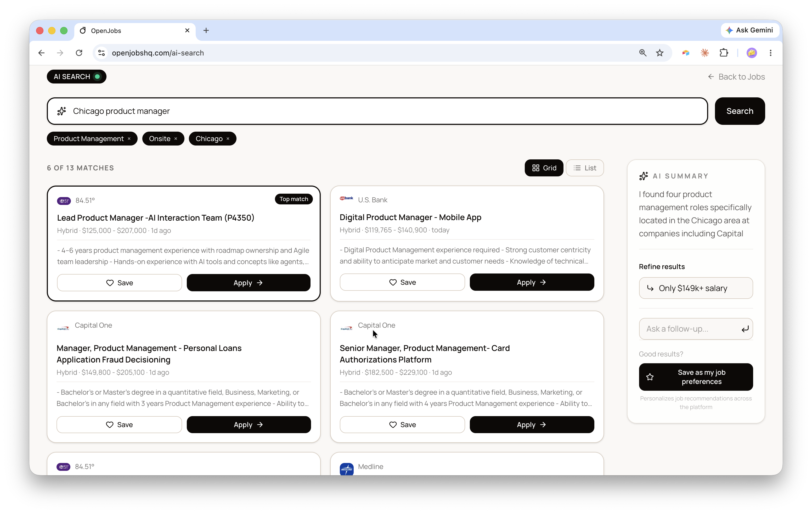Apply to Card Authorizations Platform job
The width and height of the screenshot is (812, 514).
[x=532, y=424]
